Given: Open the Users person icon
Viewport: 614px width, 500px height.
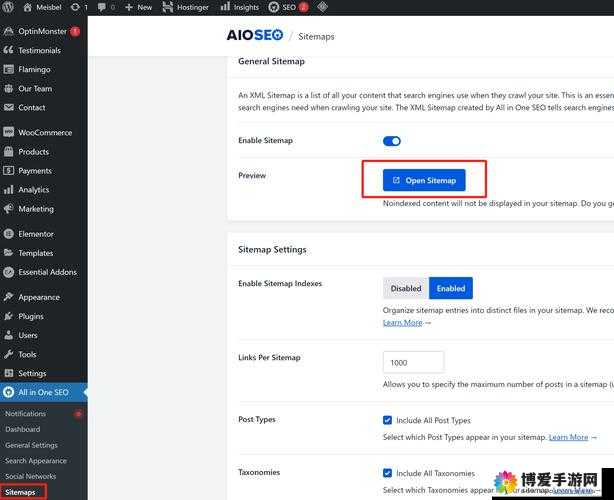Looking at the screenshot, I should click(8, 335).
